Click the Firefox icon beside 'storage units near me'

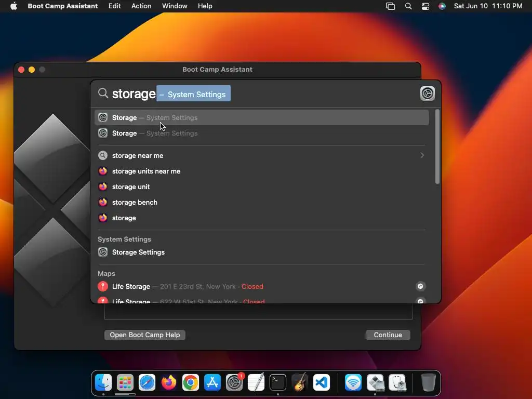pos(103,170)
